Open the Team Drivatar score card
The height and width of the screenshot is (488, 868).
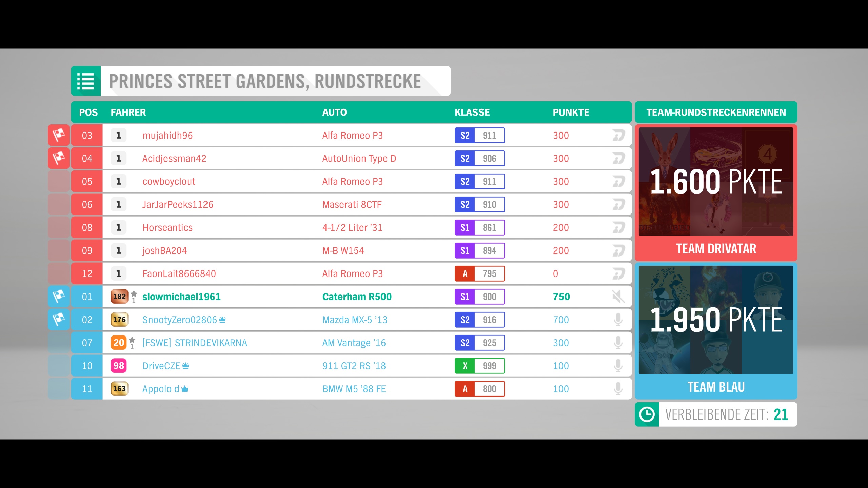(x=716, y=192)
